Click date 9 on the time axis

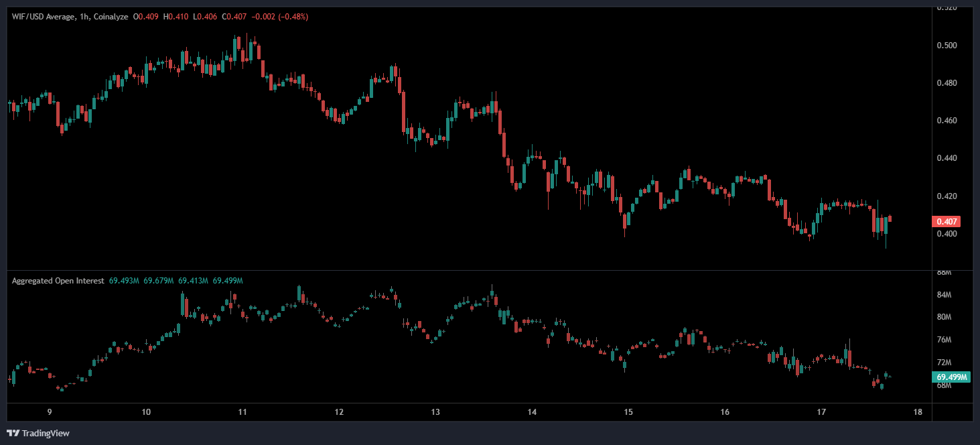(50, 411)
